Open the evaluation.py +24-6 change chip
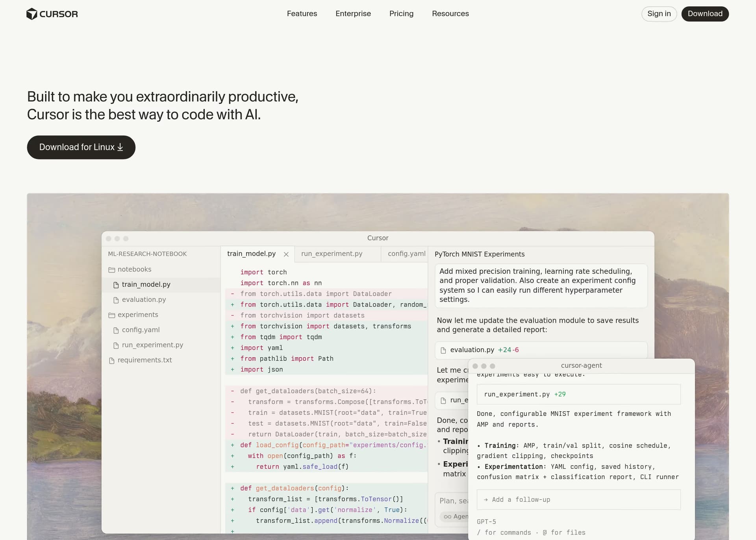 coord(541,350)
